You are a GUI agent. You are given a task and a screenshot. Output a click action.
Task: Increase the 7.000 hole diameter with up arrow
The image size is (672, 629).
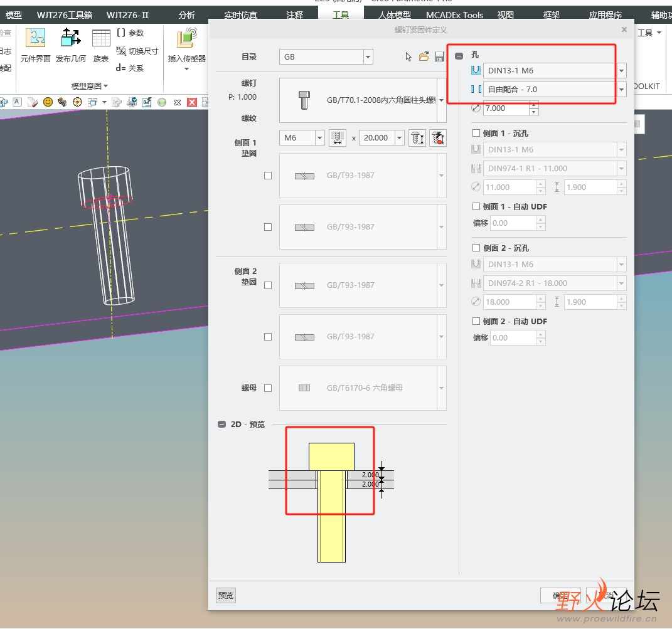533,105
